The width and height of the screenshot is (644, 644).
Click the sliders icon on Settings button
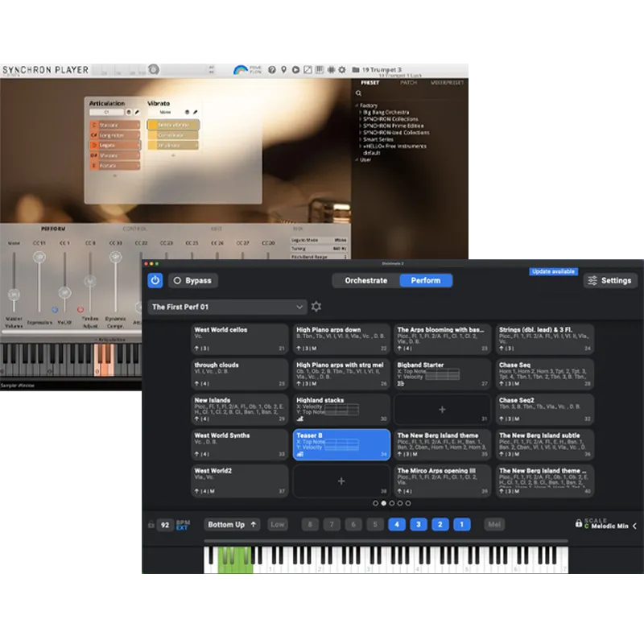tap(592, 280)
